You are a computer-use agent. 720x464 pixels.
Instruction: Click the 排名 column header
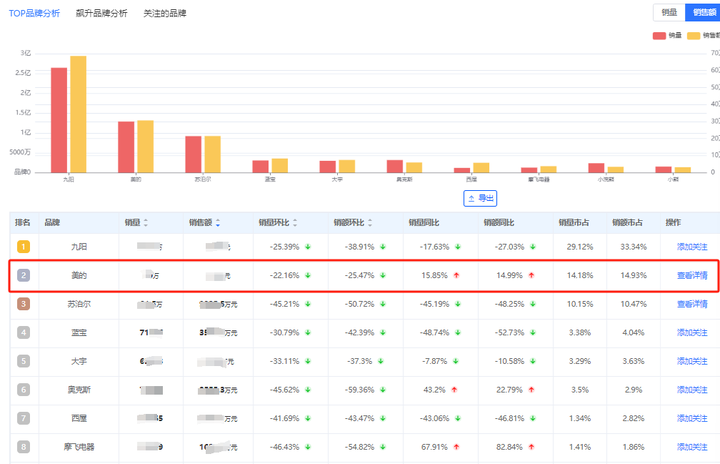[22, 223]
